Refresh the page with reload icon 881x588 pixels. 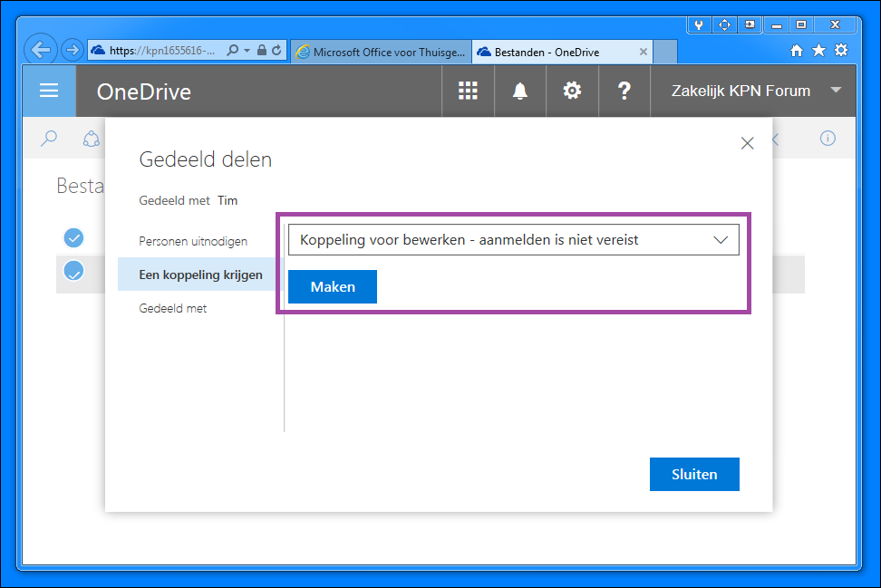(276, 50)
